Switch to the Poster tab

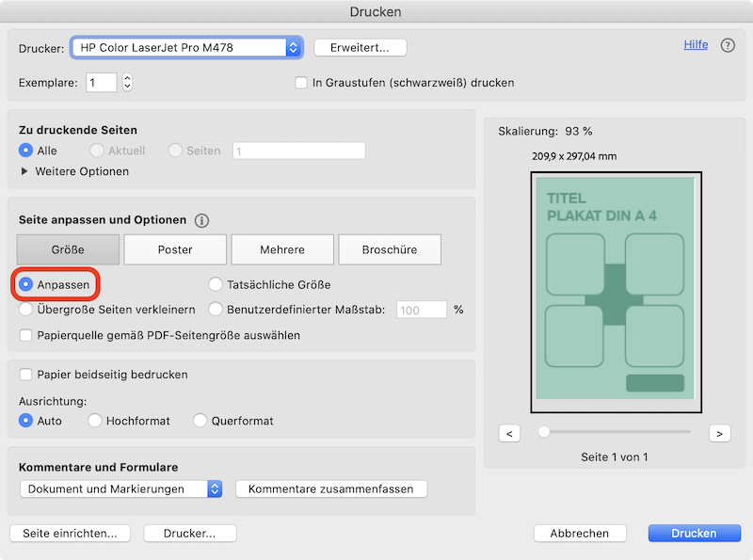point(175,249)
